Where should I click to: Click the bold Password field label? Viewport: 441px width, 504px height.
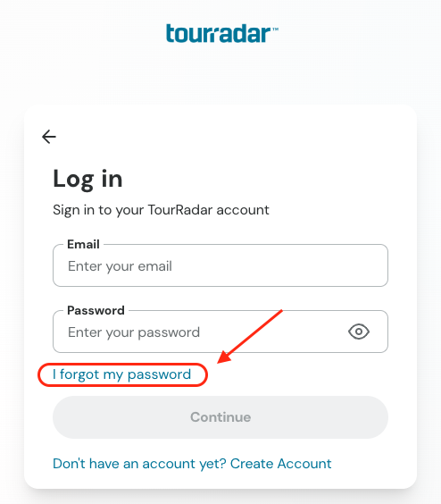click(96, 310)
